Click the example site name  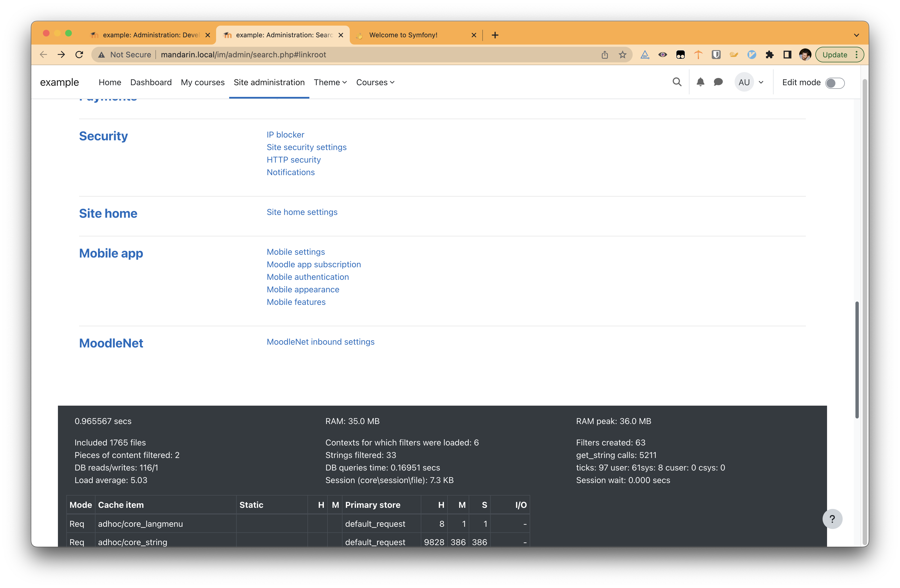coord(59,82)
